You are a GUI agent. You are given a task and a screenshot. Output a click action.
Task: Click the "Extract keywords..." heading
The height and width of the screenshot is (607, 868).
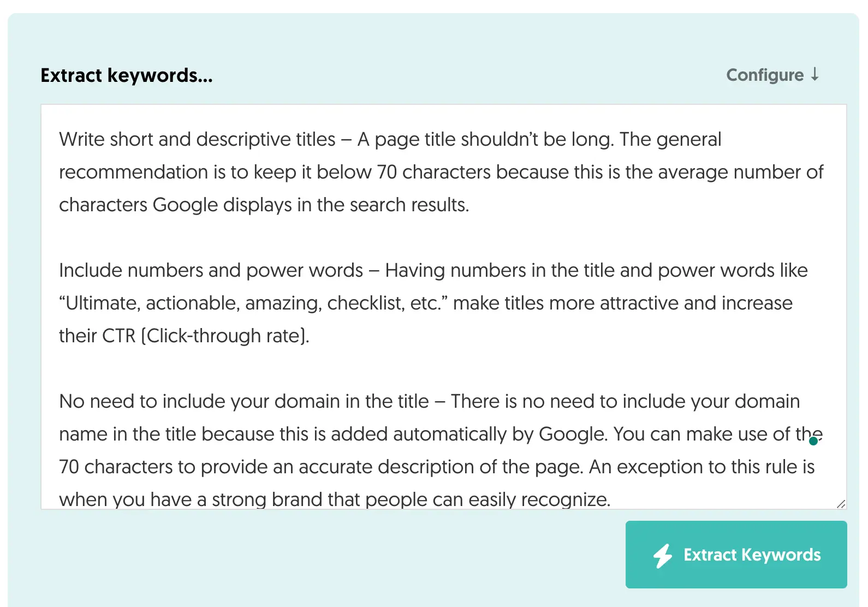pyautogui.click(x=127, y=75)
